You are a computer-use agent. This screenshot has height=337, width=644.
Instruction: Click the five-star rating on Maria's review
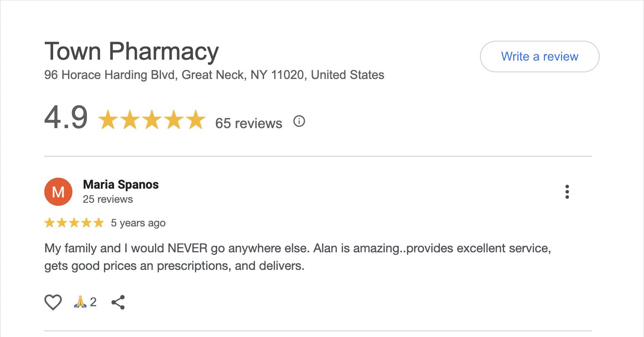click(x=74, y=223)
